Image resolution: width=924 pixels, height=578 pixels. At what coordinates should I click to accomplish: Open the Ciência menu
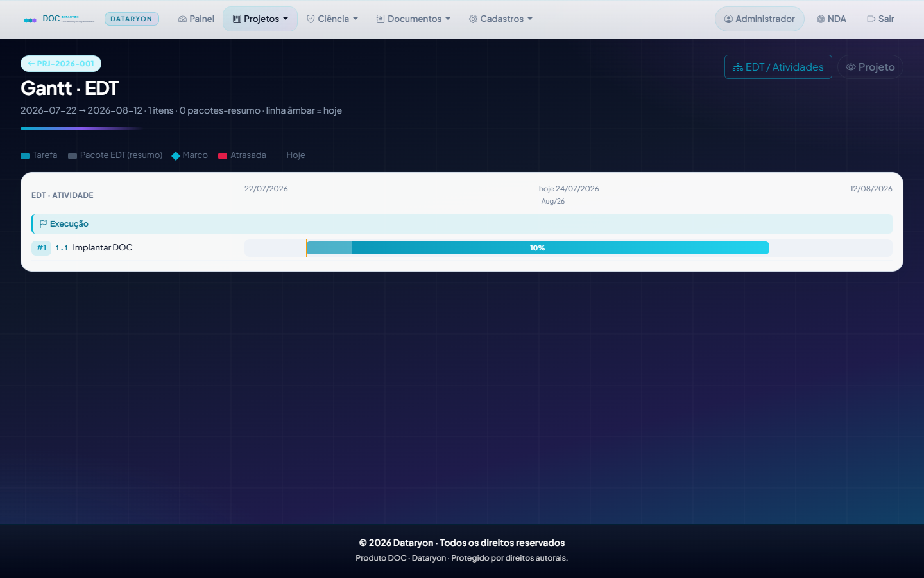[x=332, y=19]
